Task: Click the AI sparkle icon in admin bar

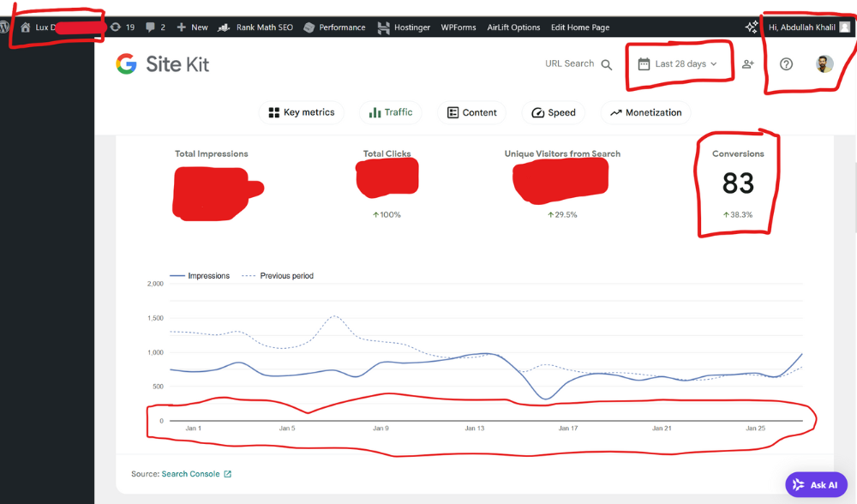Action: click(752, 27)
